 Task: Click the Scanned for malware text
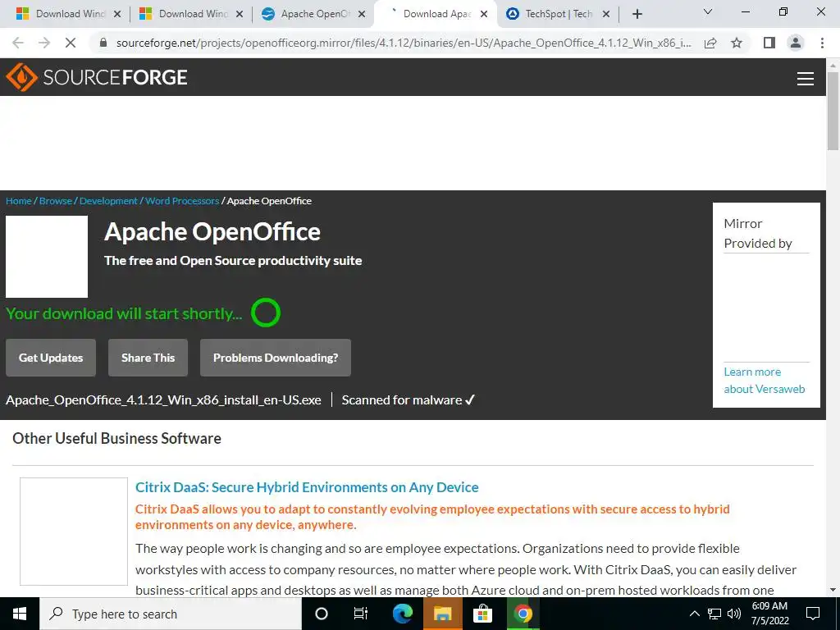pos(409,400)
